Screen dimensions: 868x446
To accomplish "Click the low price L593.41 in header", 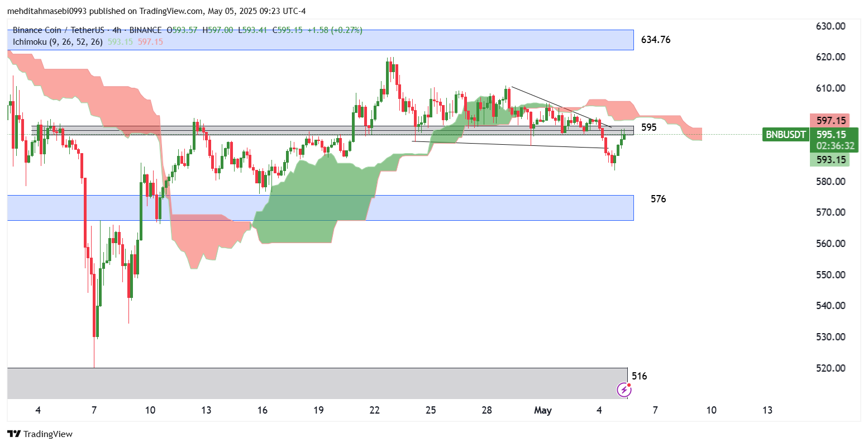I will 253,30.
